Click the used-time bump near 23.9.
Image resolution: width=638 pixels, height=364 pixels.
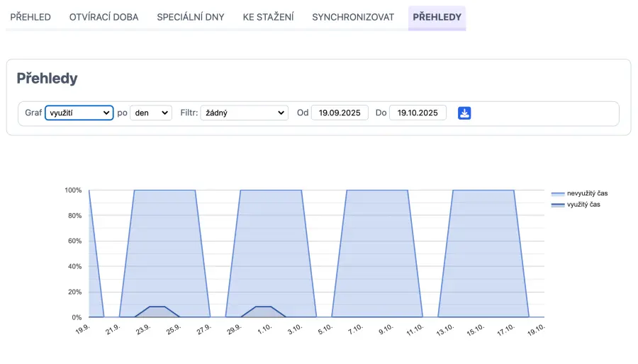pyautogui.click(x=157, y=312)
